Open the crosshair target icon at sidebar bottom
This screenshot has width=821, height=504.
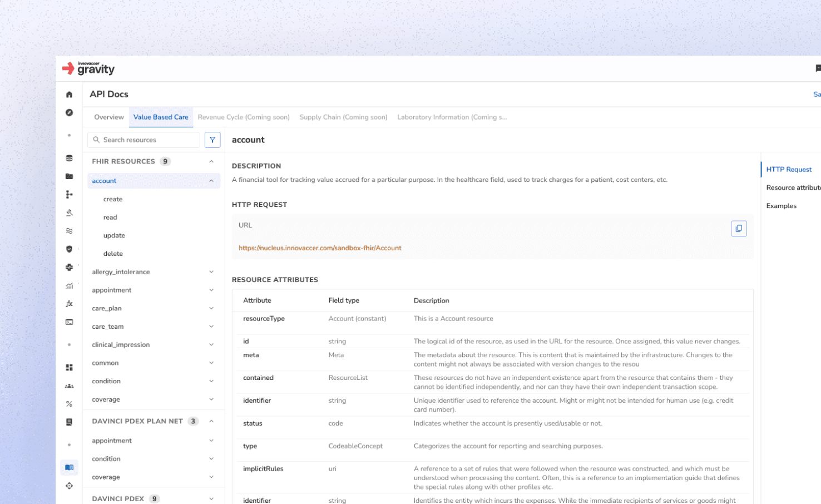coord(69,486)
